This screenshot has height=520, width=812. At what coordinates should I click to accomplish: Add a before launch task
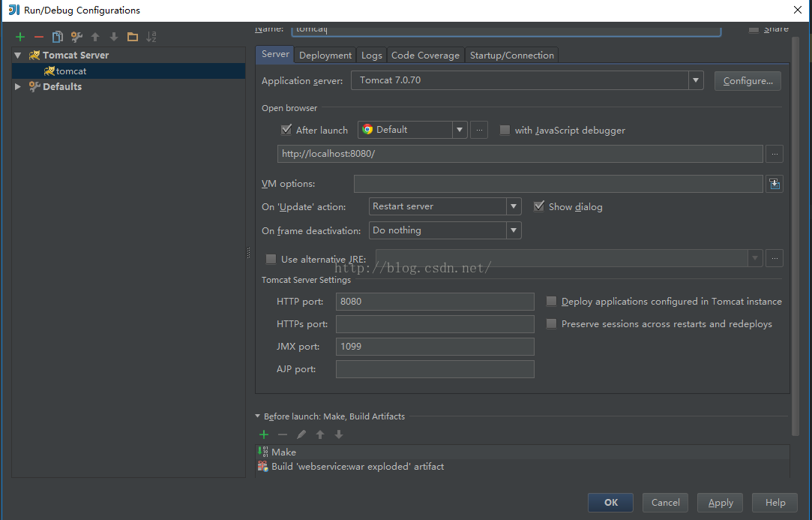pyautogui.click(x=264, y=434)
